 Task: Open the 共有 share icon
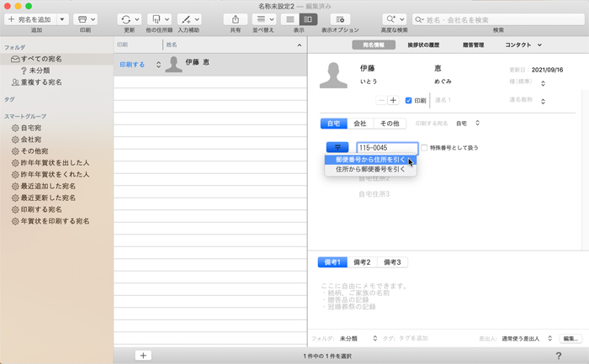pos(235,18)
